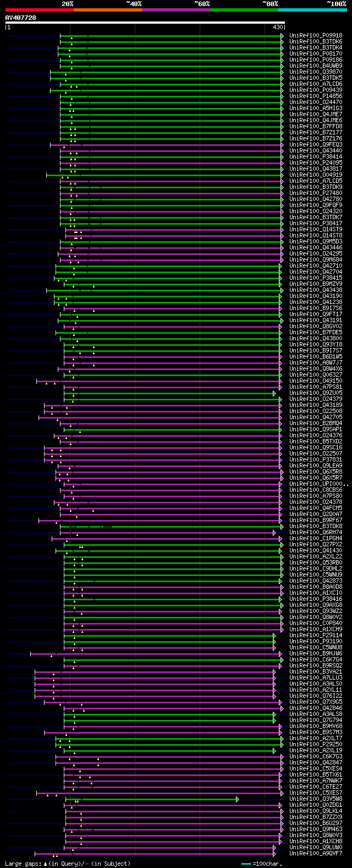Select hit UniRef100_P37831

316,459
